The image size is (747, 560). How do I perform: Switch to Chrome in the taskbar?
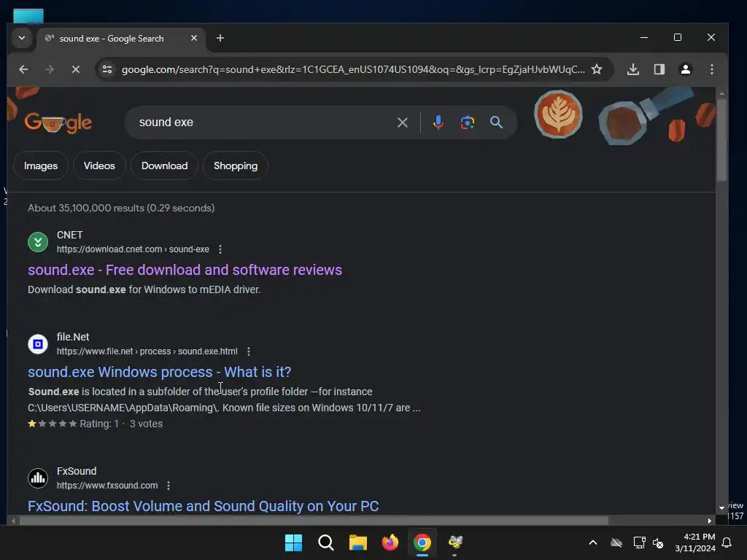pyautogui.click(x=422, y=542)
